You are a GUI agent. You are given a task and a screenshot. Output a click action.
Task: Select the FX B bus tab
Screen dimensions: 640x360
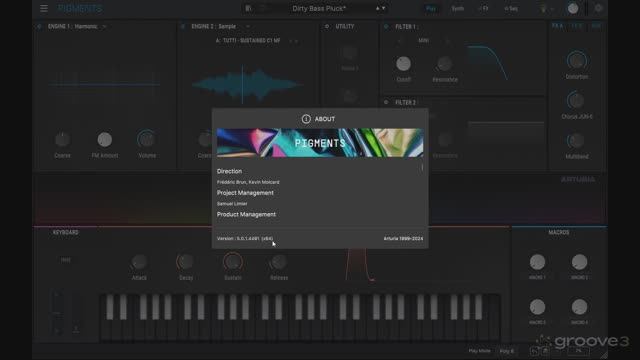[x=576, y=26]
